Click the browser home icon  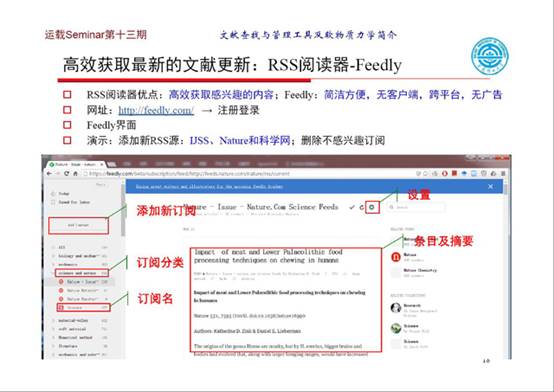[x=75, y=174]
